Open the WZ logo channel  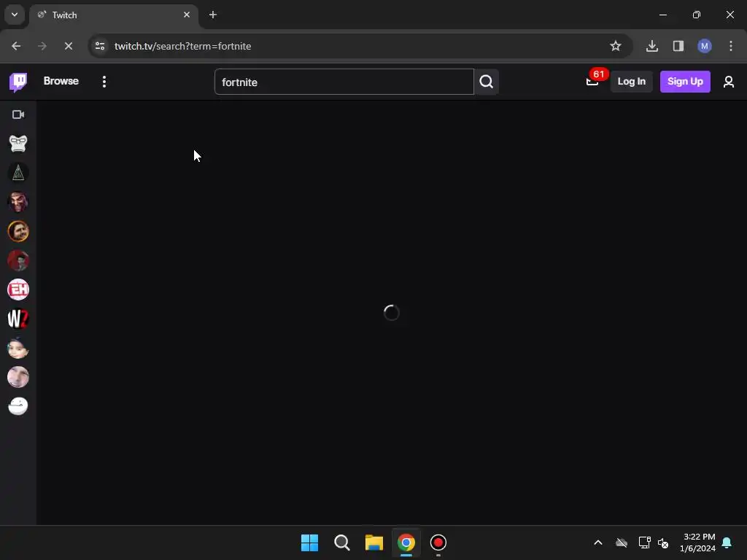pos(18,319)
